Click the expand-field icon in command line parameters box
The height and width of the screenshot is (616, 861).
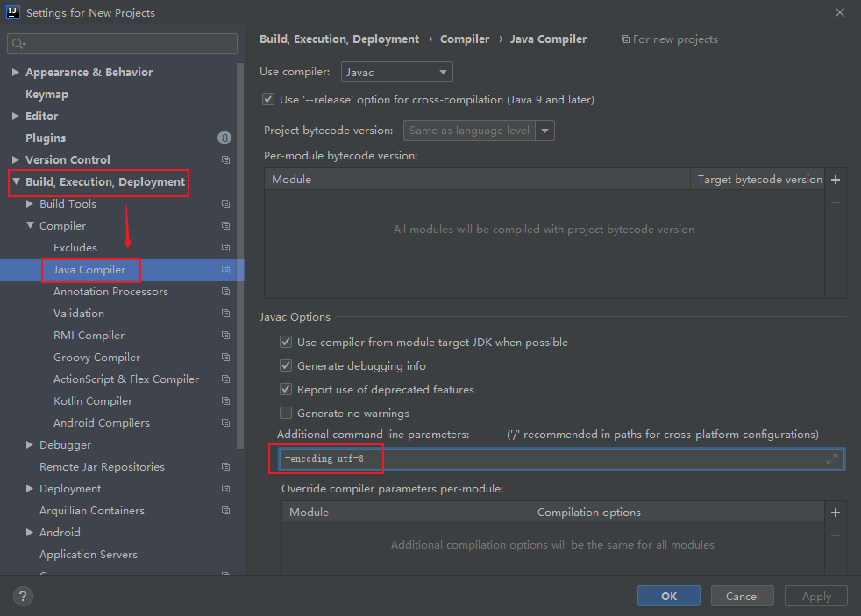tap(831, 458)
